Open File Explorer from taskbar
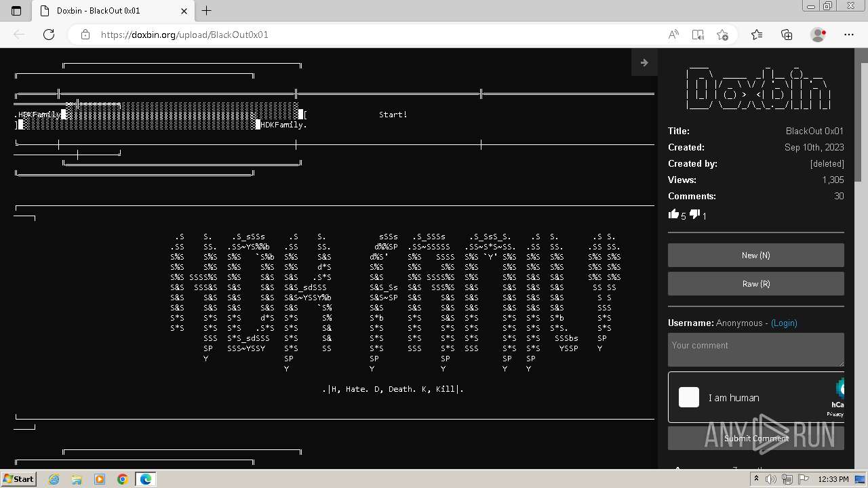Viewport: 868px width, 488px height. coord(77,479)
